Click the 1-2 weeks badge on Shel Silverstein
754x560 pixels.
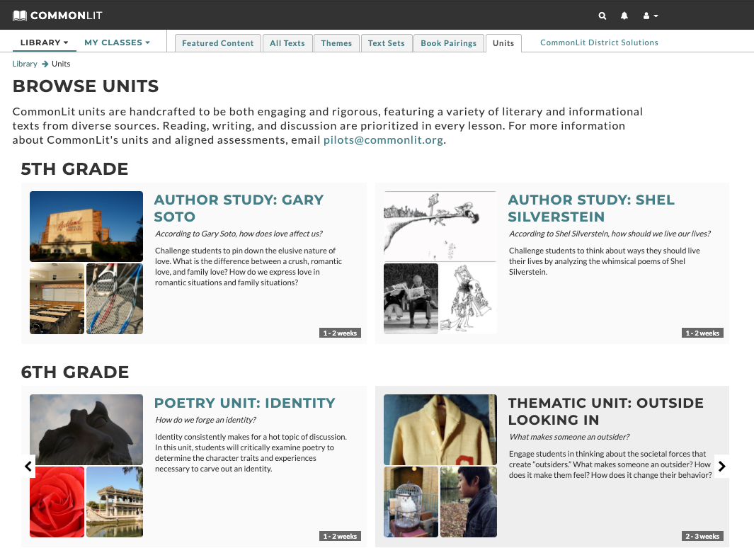702,333
